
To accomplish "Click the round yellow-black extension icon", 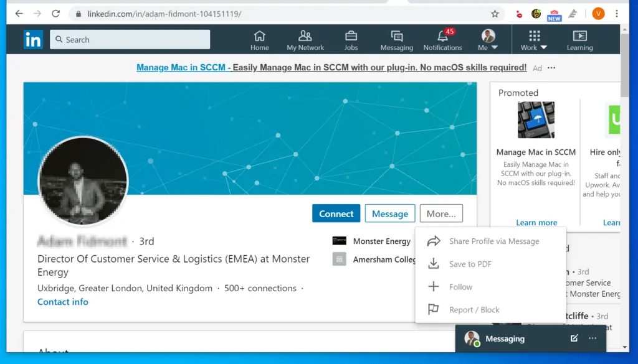I will click(x=536, y=14).
